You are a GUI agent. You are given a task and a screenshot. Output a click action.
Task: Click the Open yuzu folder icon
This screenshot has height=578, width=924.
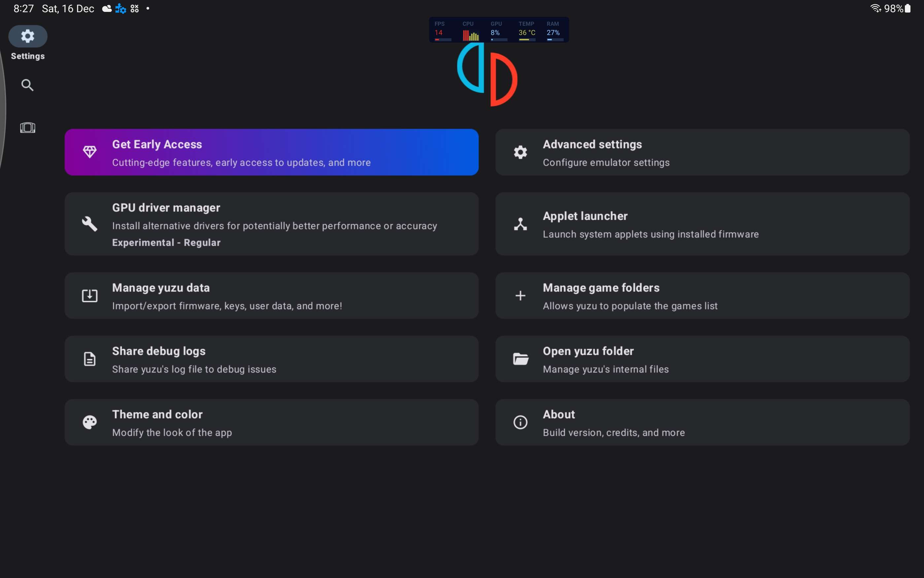coord(520,359)
